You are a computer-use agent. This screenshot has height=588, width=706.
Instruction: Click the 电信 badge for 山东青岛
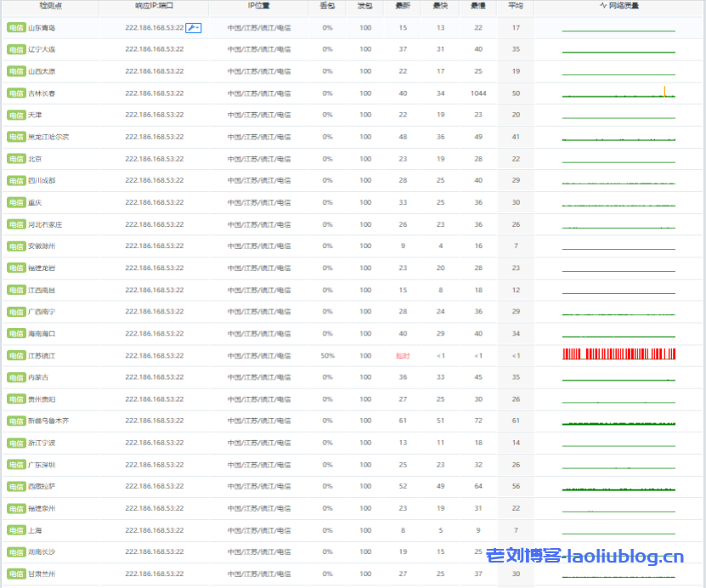[x=15, y=28]
